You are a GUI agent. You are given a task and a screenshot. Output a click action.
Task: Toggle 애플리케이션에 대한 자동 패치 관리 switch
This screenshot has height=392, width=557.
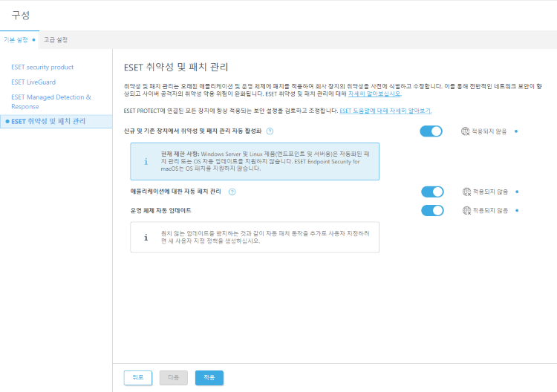coord(432,192)
